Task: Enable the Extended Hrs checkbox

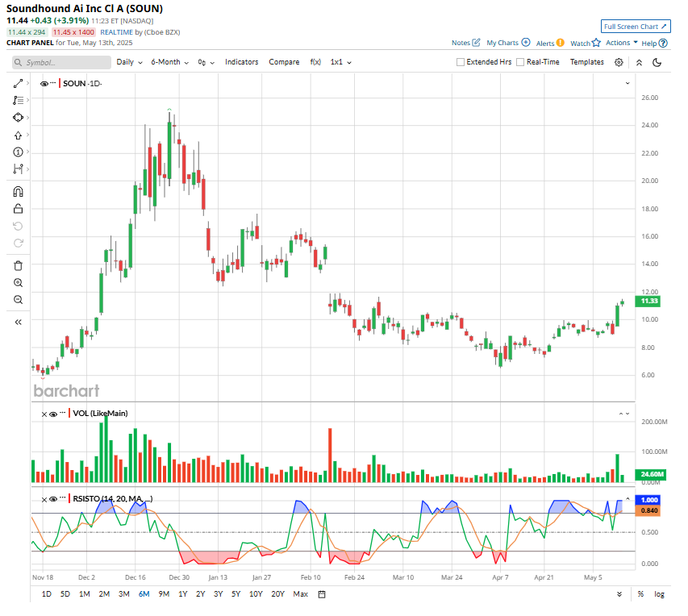Action: click(x=461, y=62)
